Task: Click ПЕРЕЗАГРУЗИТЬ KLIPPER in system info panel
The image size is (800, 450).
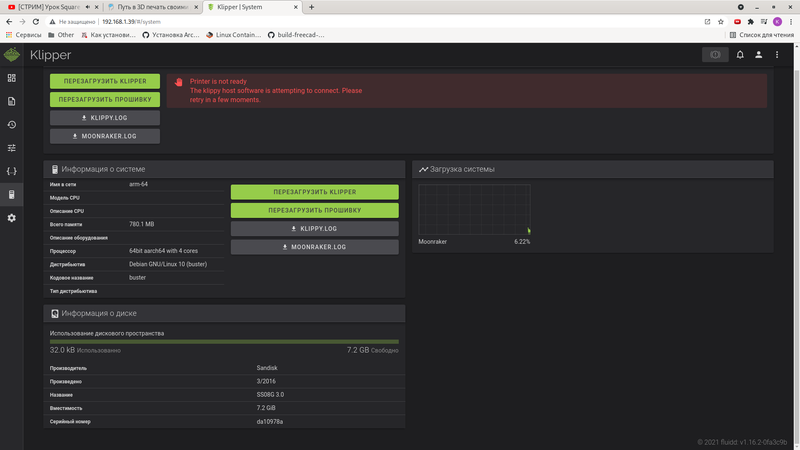Action: (x=314, y=192)
